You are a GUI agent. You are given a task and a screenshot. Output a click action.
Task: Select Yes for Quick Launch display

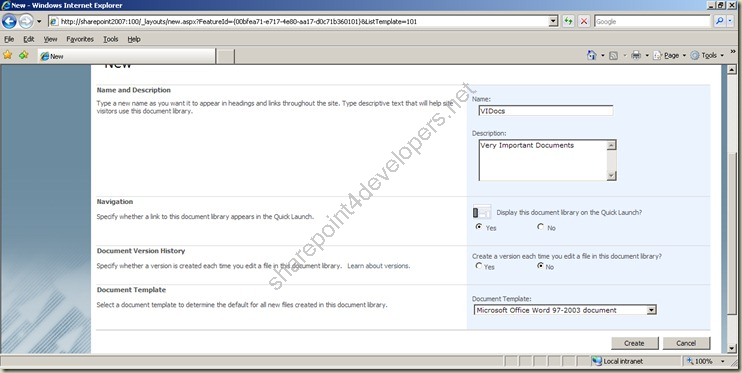(x=478, y=227)
